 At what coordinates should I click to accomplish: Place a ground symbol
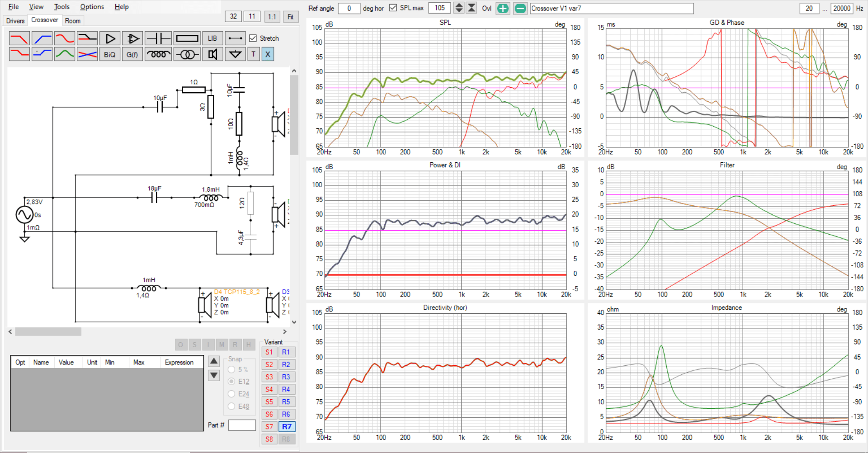coord(235,54)
